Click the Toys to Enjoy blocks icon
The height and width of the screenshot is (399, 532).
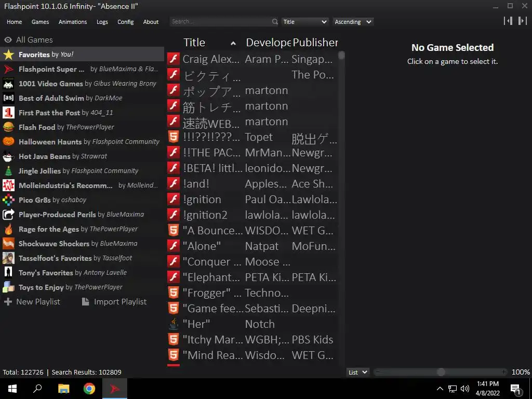[8, 287]
